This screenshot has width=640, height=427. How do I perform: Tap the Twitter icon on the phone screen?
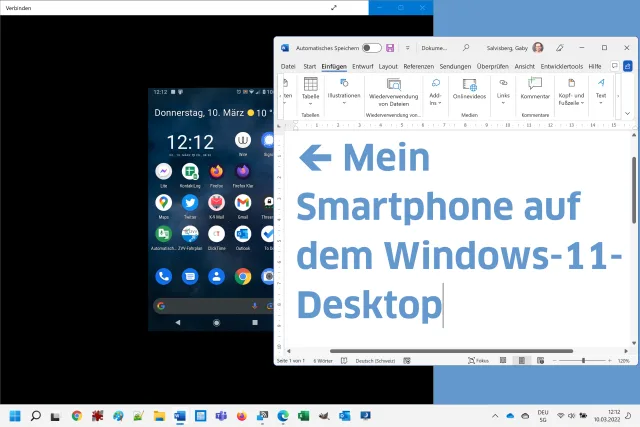coord(190,203)
